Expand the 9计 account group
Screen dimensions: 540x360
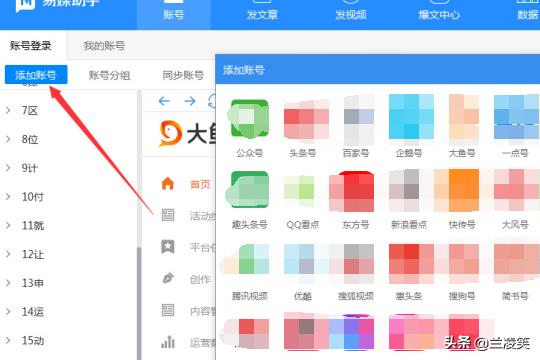click(x=8, y=168)
